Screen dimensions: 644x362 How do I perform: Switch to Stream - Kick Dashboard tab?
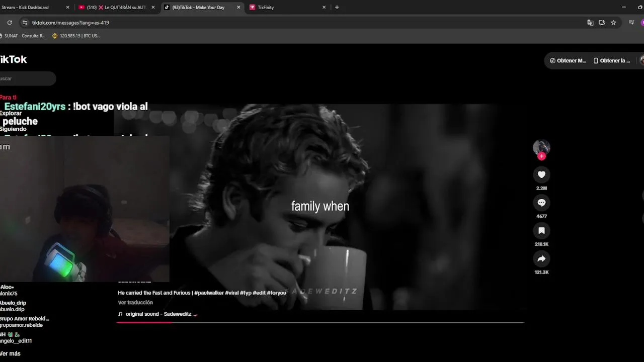(x=30, y=8)
